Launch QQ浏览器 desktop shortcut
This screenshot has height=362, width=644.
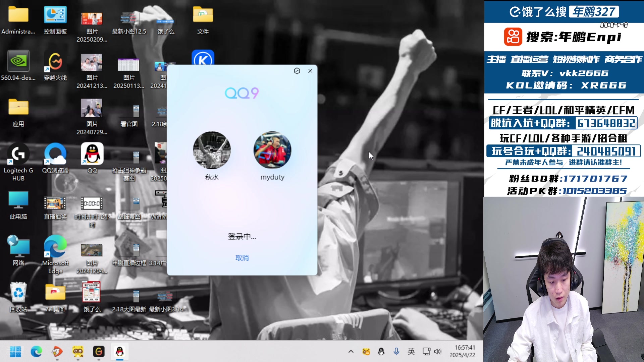click(55, 158)
